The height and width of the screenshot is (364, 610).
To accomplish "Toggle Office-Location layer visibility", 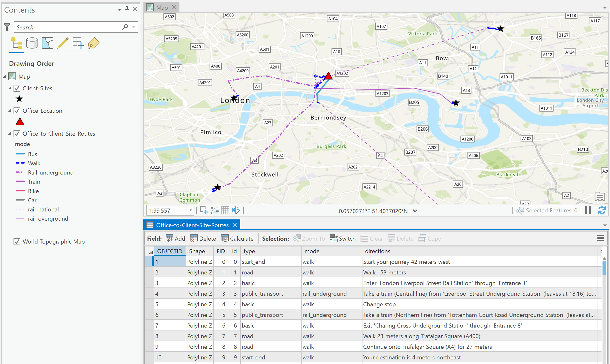I will click(x=17, y=111).
